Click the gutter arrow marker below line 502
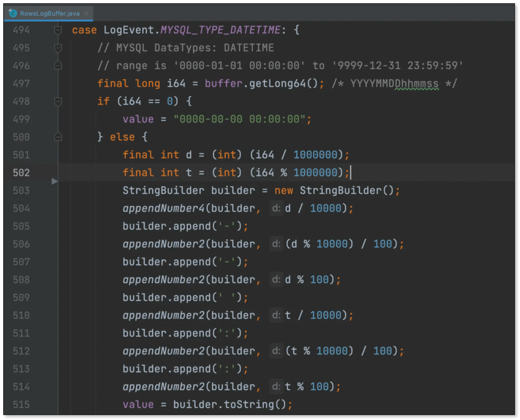The width and height of the screenshot is (520, 420). pos(54,181)
